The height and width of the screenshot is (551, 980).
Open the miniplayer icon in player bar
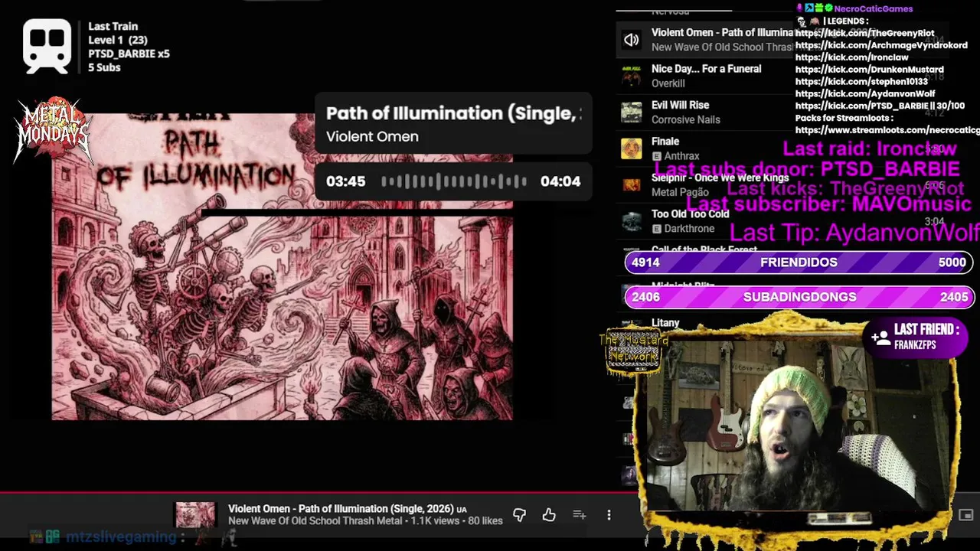(965, 515)
